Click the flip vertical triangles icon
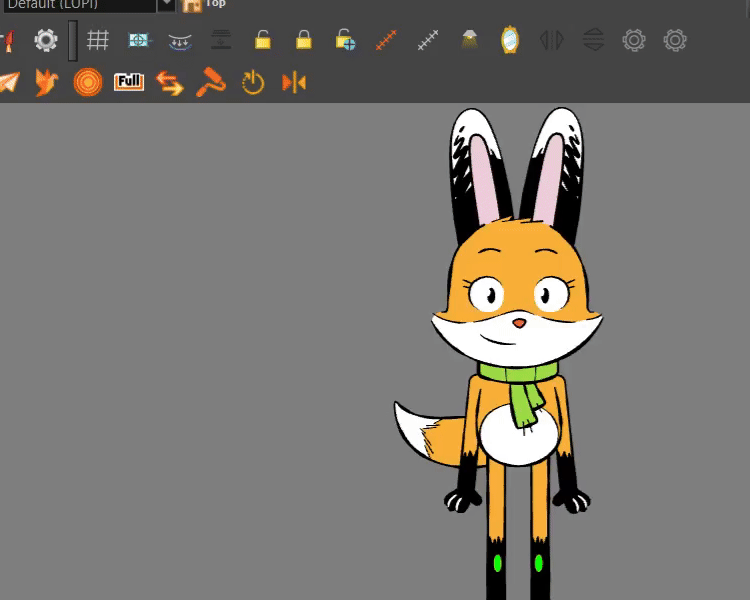 [x=593, y=41]
